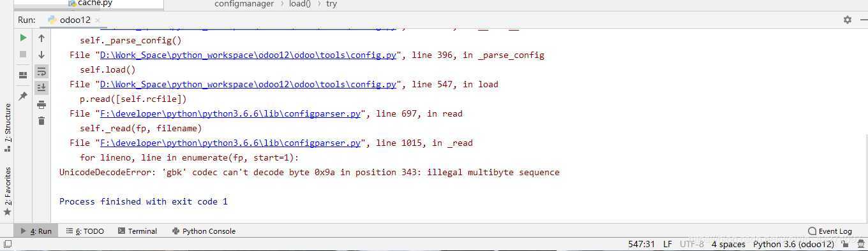Rerun odoo12 with green play icon
The height and width of the screenshot is (251, 868).
(23, 38)
